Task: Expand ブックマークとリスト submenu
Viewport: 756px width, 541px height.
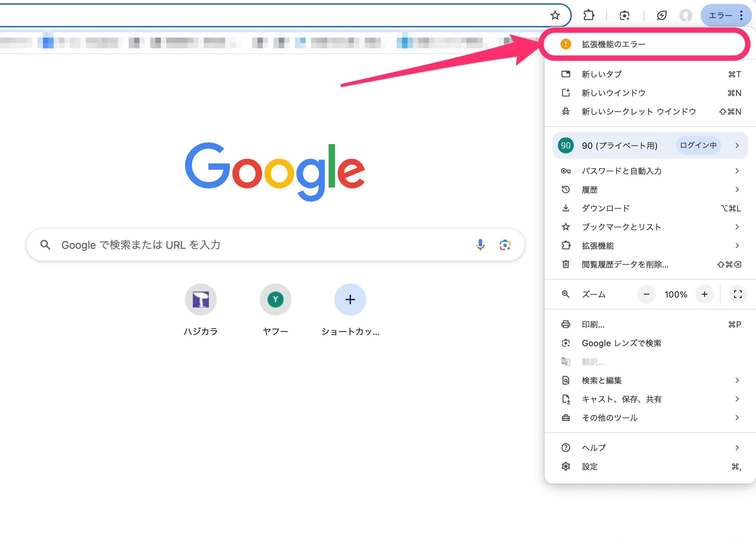Action: pos(651,227)
